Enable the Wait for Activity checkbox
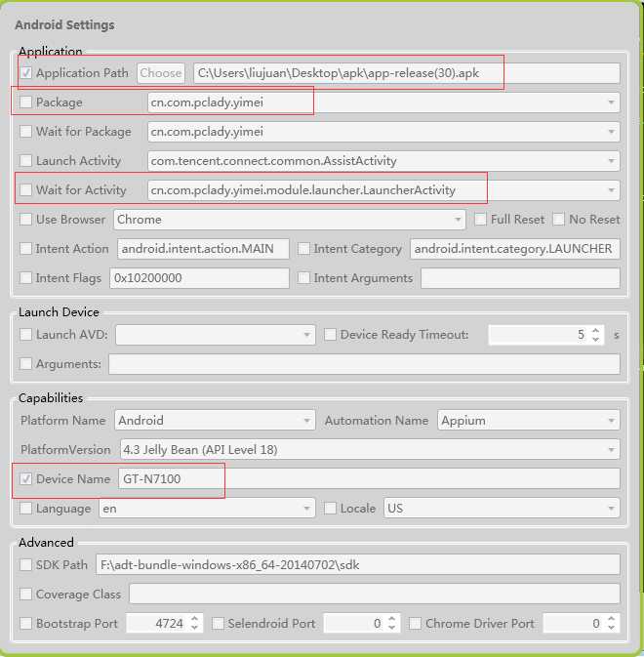Image resolution: width=644 pixels, height=657 pixels. 26,189
